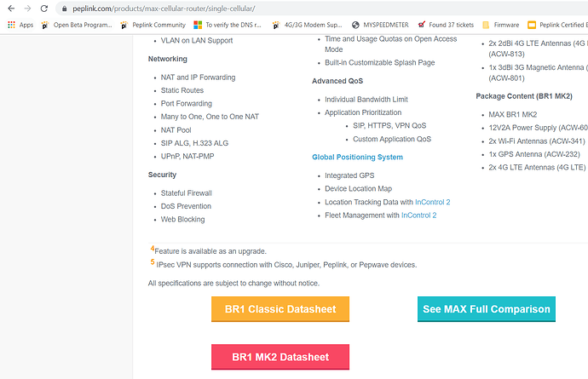
Task: Click the Package Content (BR1 MK2) heading
Action: coord(524,96)
